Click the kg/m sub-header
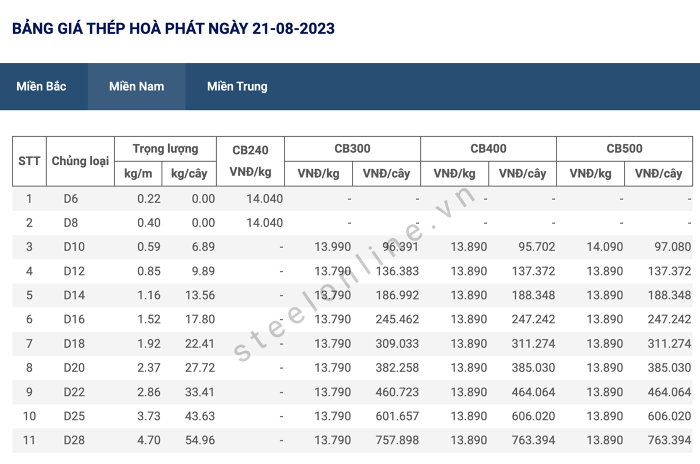The height and width of the screenshot is (464, 700). 138,173
